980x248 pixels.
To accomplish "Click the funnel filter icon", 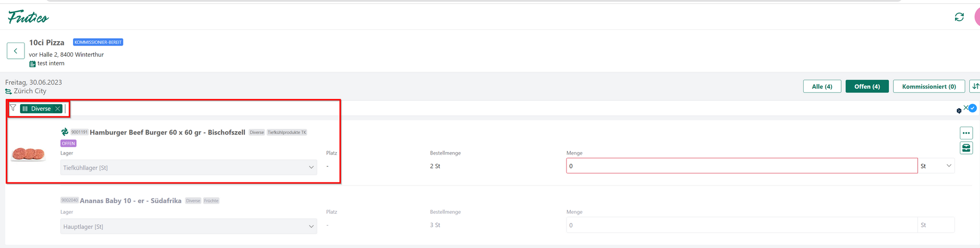I will [13, 108].
